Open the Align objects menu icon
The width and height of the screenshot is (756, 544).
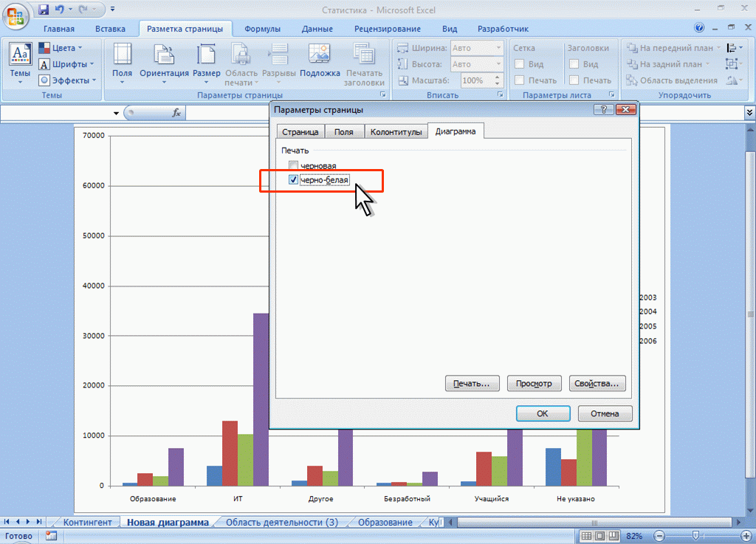coord(735,48)
